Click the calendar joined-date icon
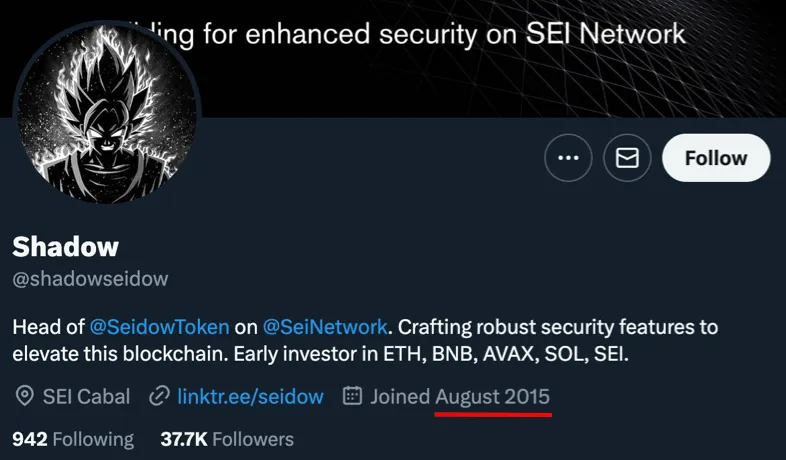The height and width of the screenshot is (460, 786). coord(352,396)
